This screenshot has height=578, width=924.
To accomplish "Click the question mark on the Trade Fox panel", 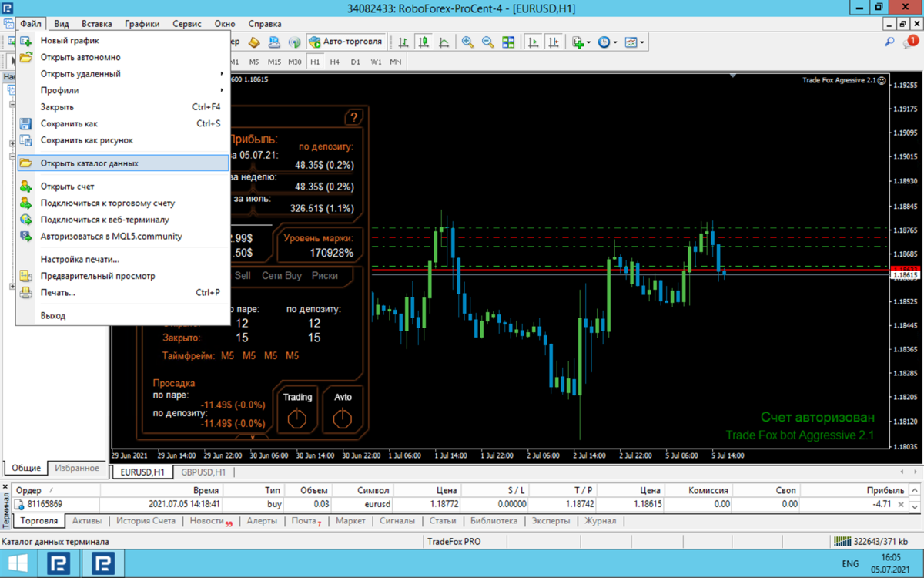I will point(353,117).
